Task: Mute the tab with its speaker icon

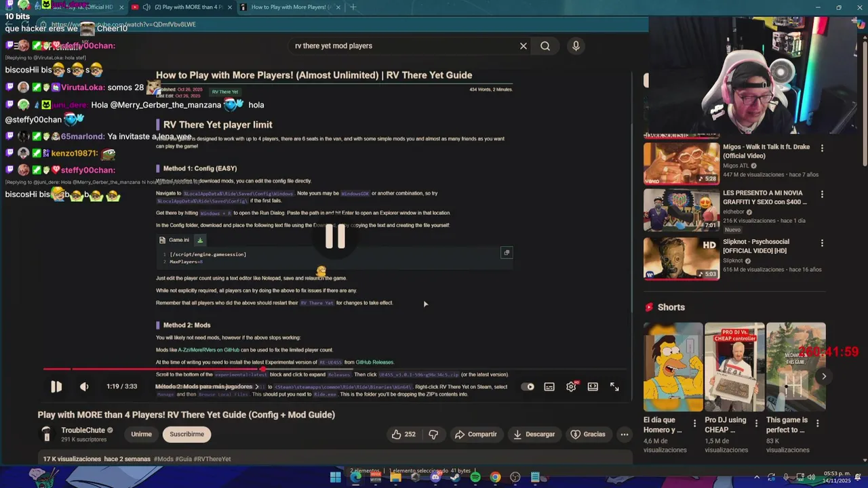Action: tap(146, 7)
